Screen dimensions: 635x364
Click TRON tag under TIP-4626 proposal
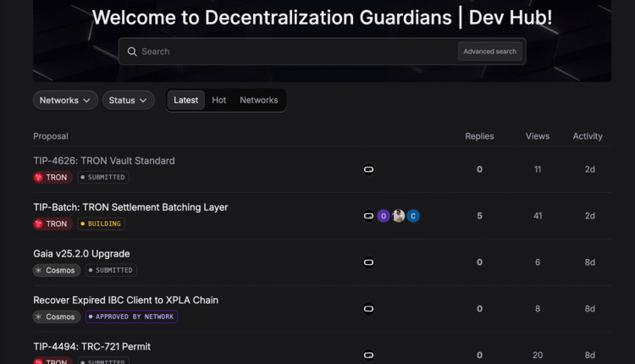52,178
